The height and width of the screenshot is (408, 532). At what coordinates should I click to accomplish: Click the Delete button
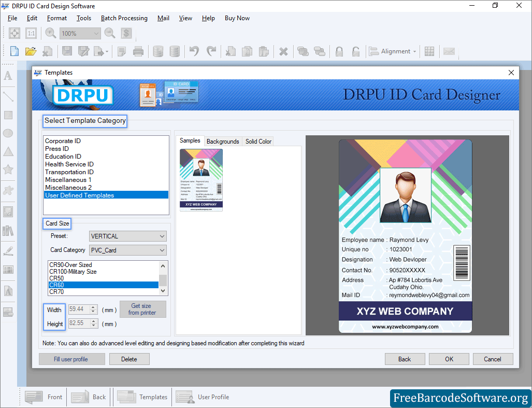[x=130, y=359]
